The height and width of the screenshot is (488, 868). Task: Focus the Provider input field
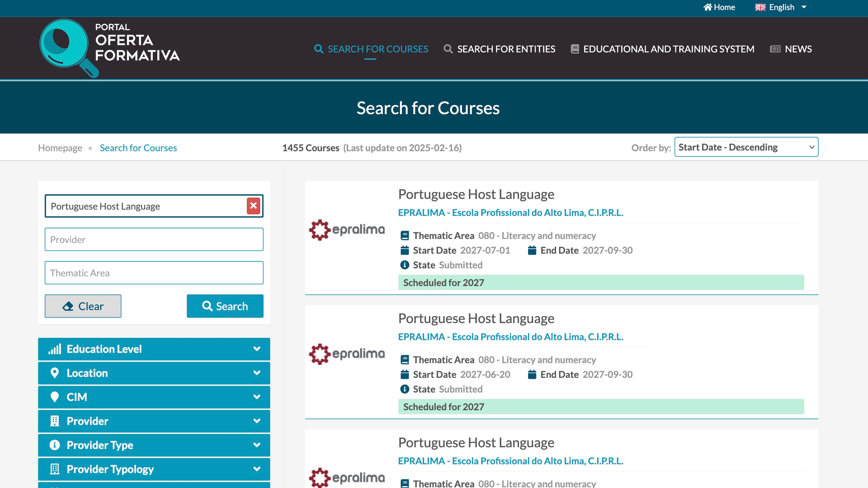[154, 239]
